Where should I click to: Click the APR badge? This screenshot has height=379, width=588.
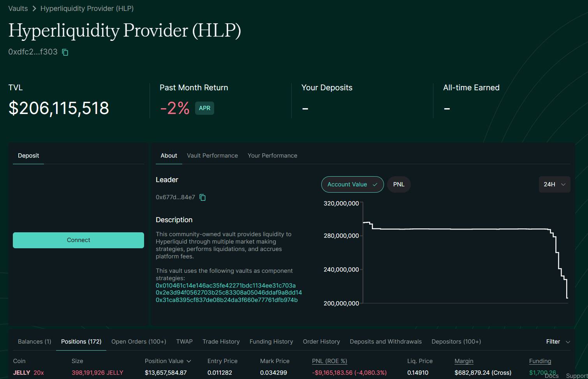[204, 108]
